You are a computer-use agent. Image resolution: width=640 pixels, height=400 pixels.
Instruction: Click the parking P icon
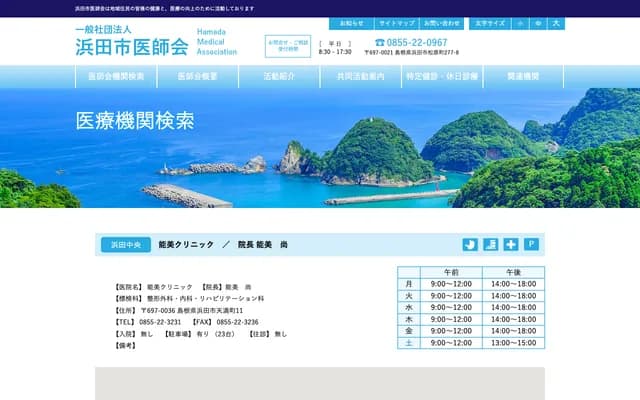point(531,244)
